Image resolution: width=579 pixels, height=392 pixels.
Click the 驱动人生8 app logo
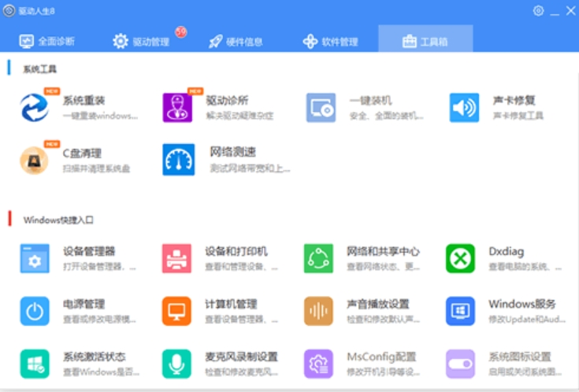(9, 11)
